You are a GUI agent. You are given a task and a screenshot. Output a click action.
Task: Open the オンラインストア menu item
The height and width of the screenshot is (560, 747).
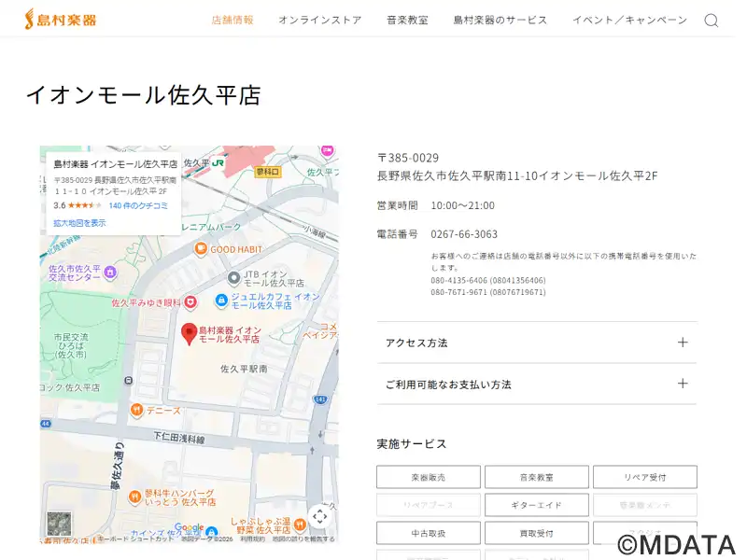tap(319, 20)
